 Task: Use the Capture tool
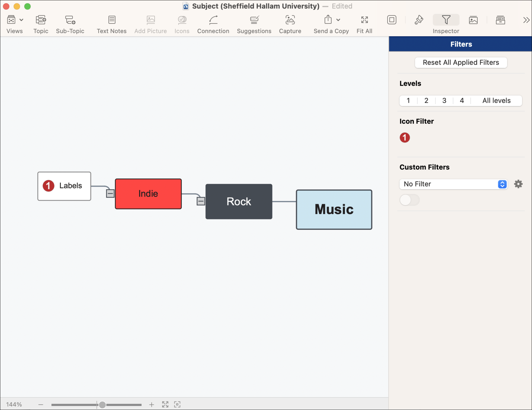click(290, 23)
